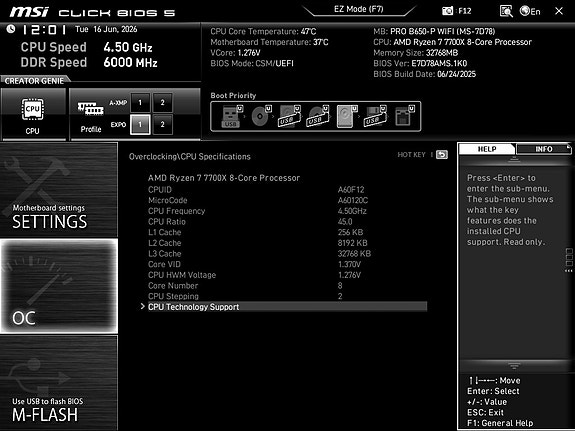Screen dimensions: 575x431
Task: Click the L2 Cache value 8192 KB
Action: click(x=352, y=243)
